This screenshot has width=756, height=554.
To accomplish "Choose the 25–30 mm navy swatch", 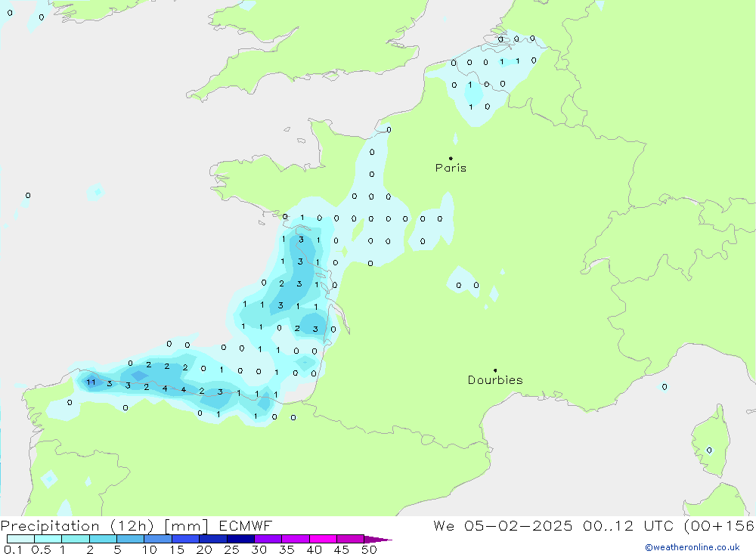I will point(240,539).
